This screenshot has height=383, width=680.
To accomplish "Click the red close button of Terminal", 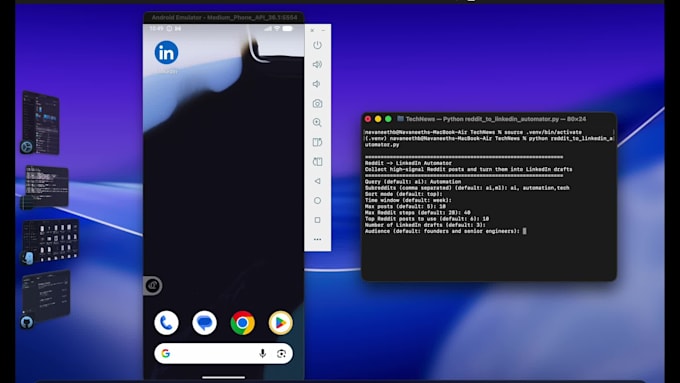I will point(368,119).
